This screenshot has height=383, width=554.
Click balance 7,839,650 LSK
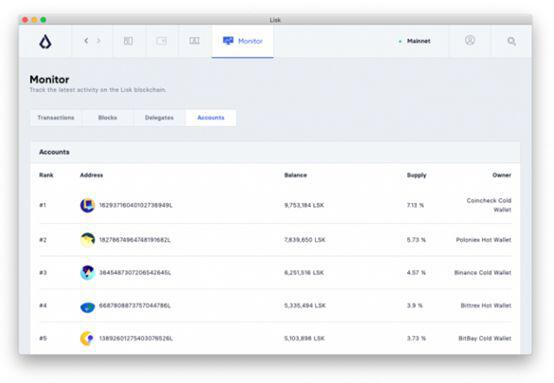click(305, 240)
